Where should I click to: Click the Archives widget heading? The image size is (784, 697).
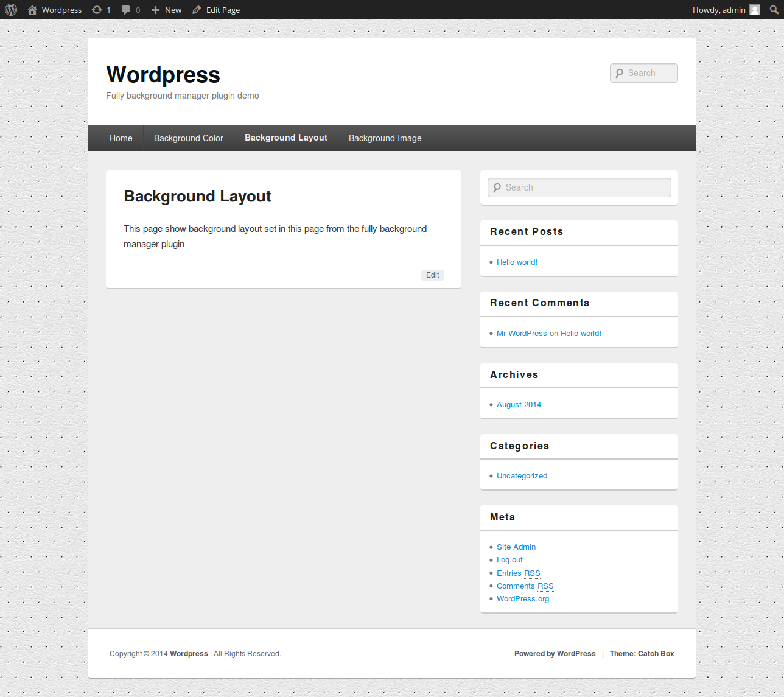coord(514,374)
